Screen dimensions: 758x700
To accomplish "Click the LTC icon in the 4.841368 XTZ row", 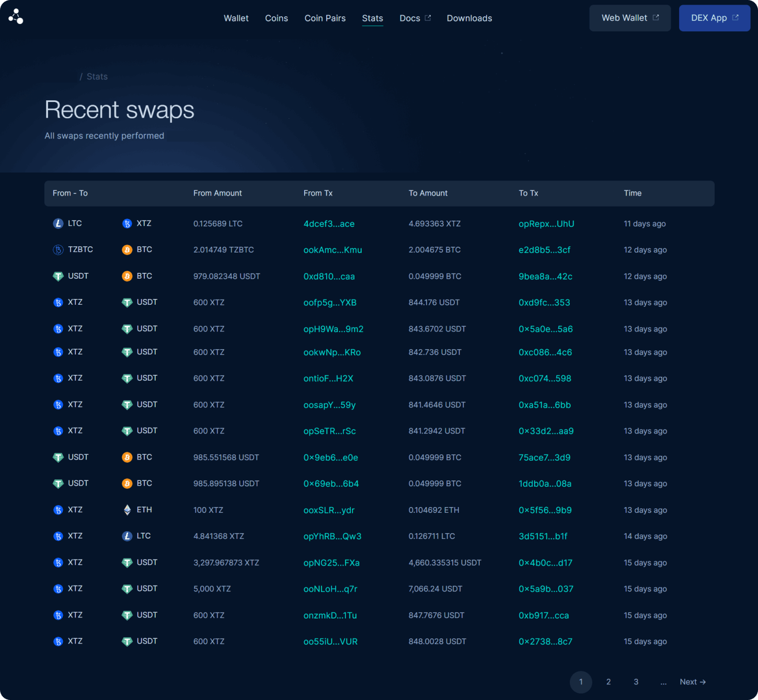I will (127, 536).
